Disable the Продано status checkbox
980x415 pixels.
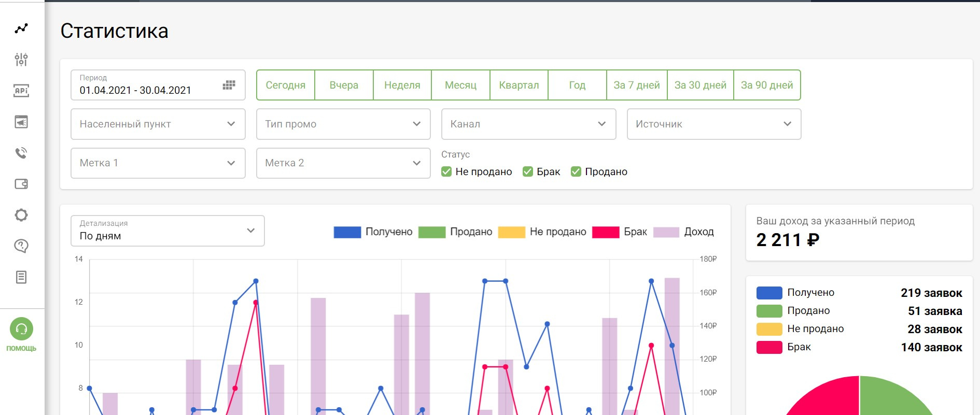pos(576,171)
